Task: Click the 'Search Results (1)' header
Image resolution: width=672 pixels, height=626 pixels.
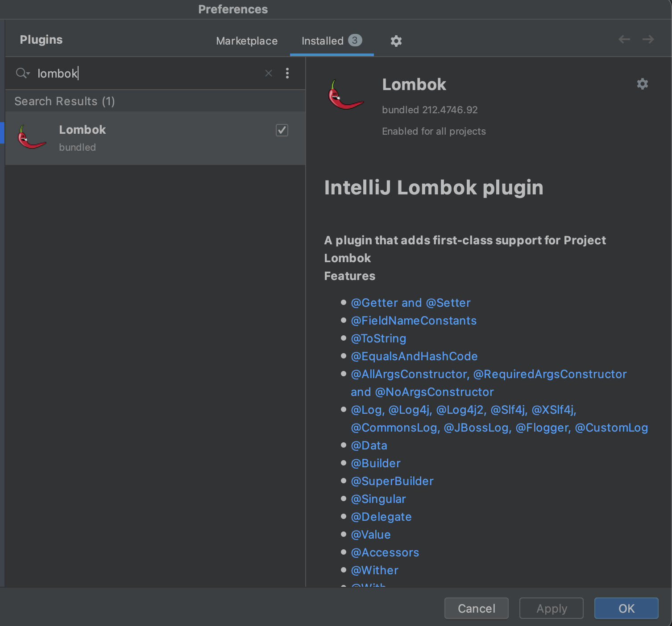Action: pos(65,101)
